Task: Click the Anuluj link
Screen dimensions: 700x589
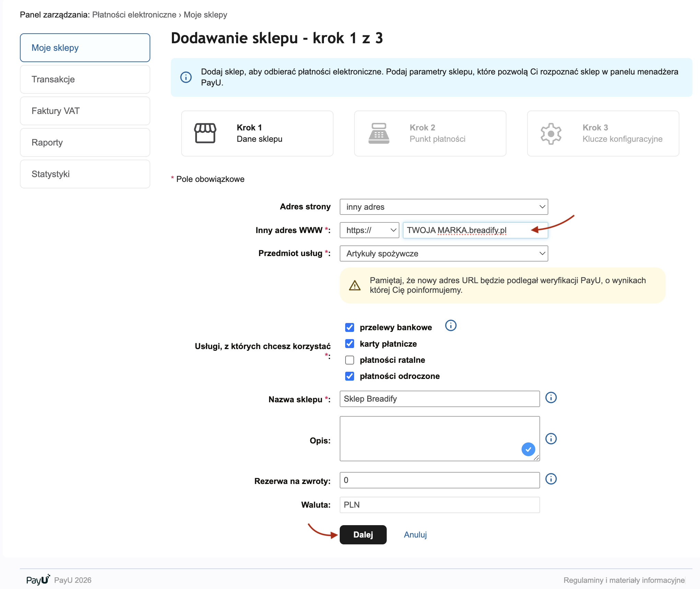Action: pyautogui.click(x=415, y=535)
